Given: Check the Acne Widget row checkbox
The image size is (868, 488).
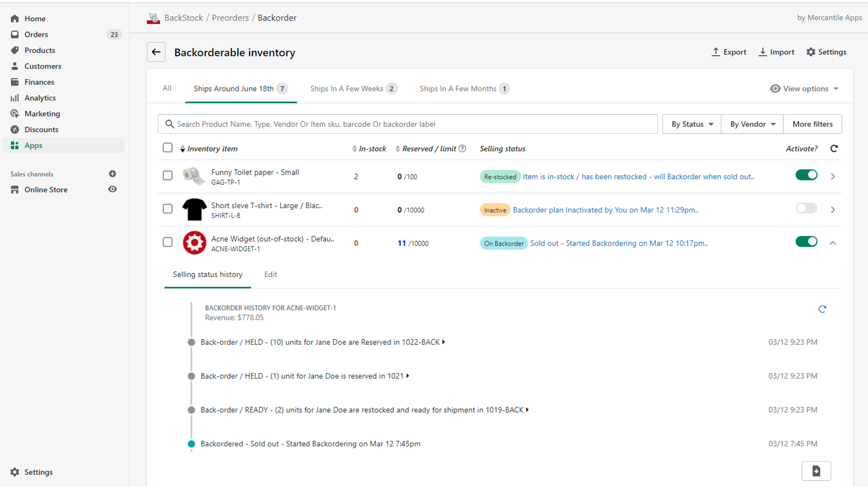Looking at the screenshot, I should click(x=168, y=242).
